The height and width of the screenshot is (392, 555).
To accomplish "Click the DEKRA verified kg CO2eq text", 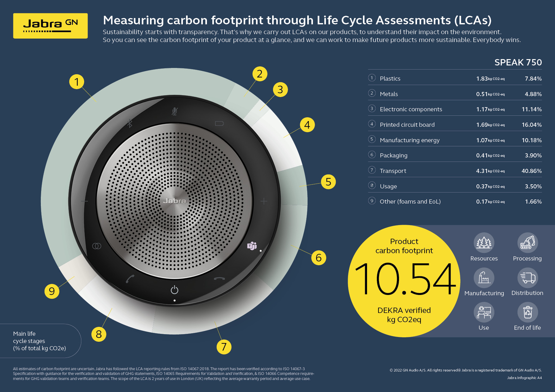I will click(404, 315).
